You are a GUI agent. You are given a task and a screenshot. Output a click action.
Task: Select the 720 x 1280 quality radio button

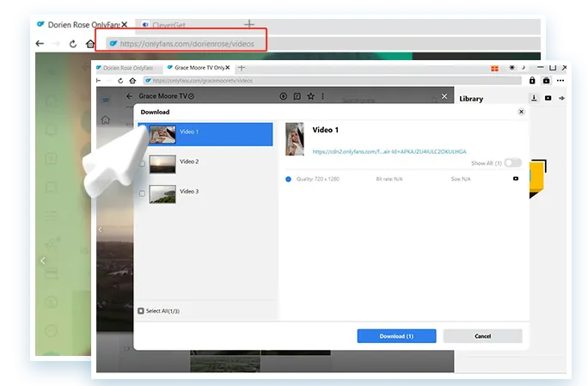[288, 180]
